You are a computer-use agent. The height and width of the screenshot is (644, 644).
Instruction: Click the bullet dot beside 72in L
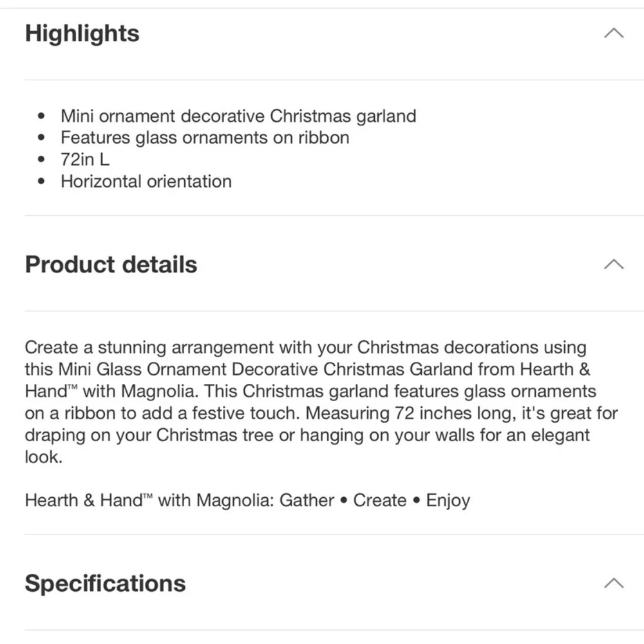coord(41,159)
